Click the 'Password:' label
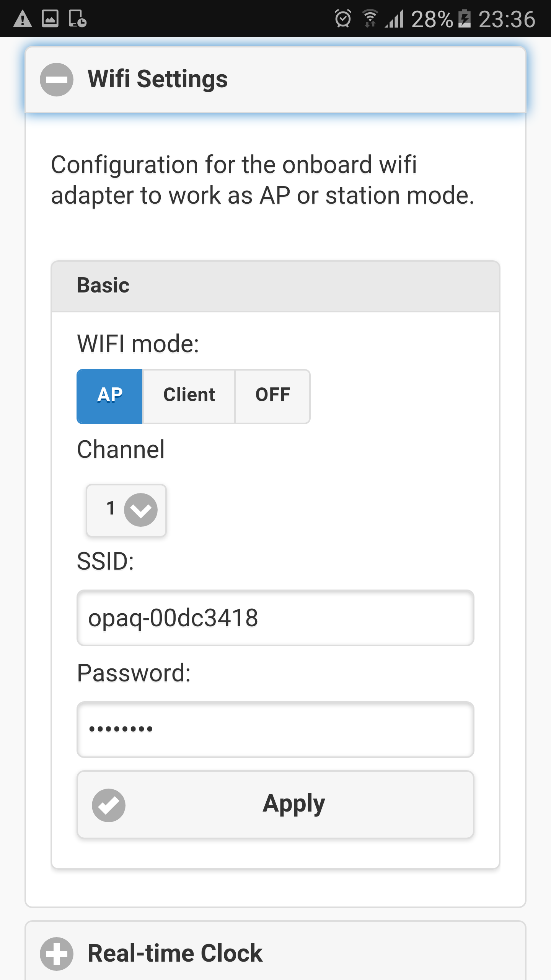 pyautogui.click(x=134, y=673)
